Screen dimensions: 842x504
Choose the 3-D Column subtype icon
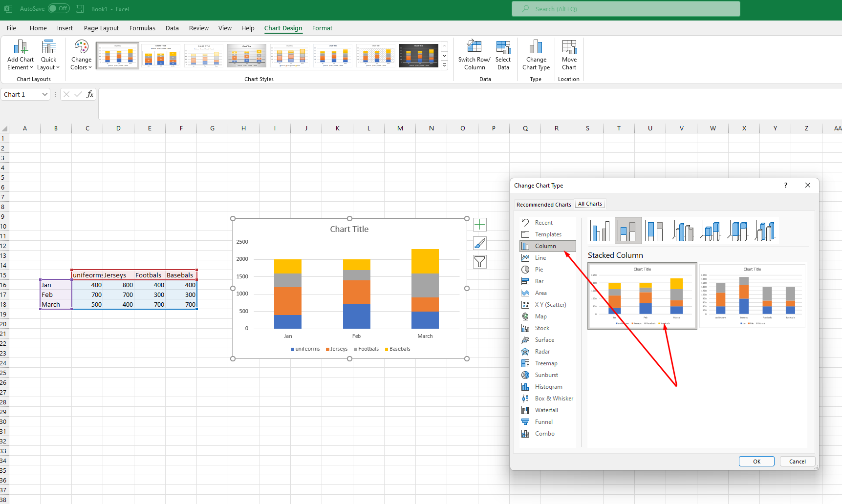[765, 231]
